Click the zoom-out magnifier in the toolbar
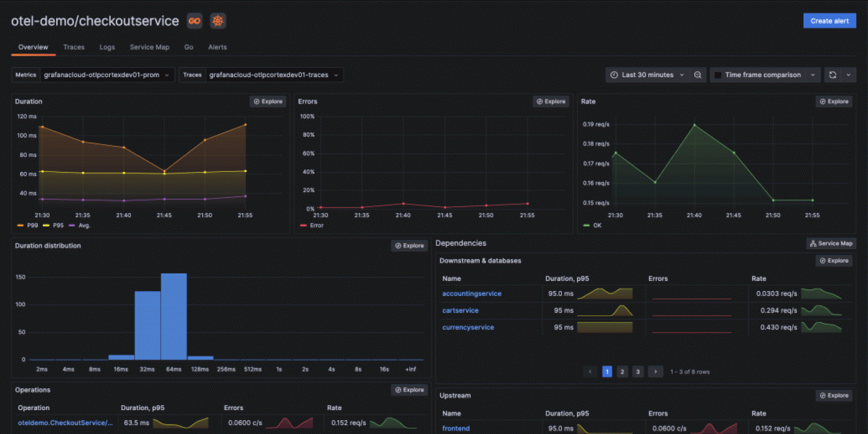This screenshot has width=868, height=434. [x=698, y=75]
